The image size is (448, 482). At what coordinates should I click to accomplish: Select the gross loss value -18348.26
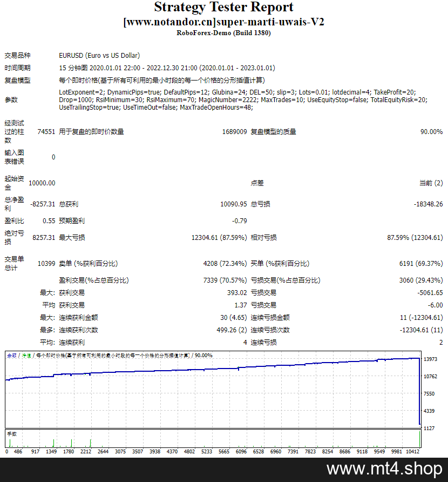429,204
